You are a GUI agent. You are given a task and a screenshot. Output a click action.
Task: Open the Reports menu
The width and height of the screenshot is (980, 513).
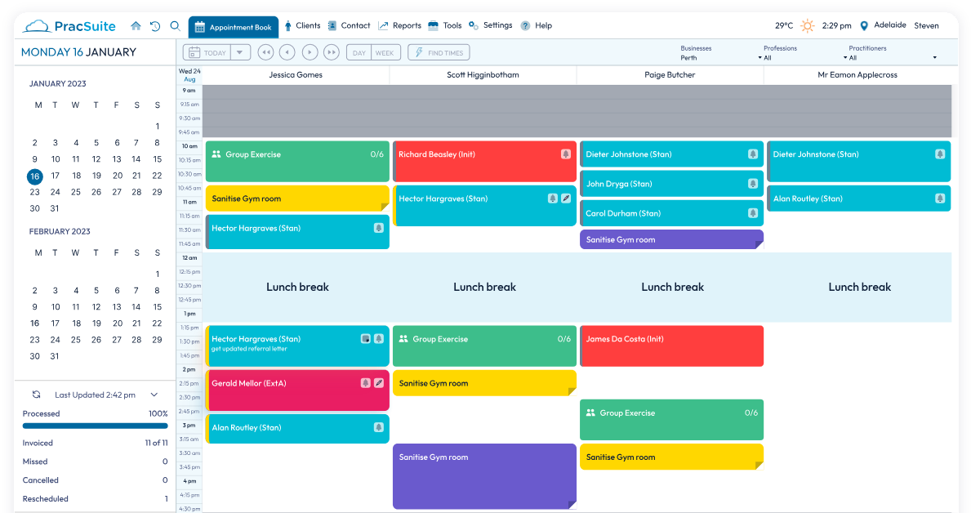[x=399, y=26]
